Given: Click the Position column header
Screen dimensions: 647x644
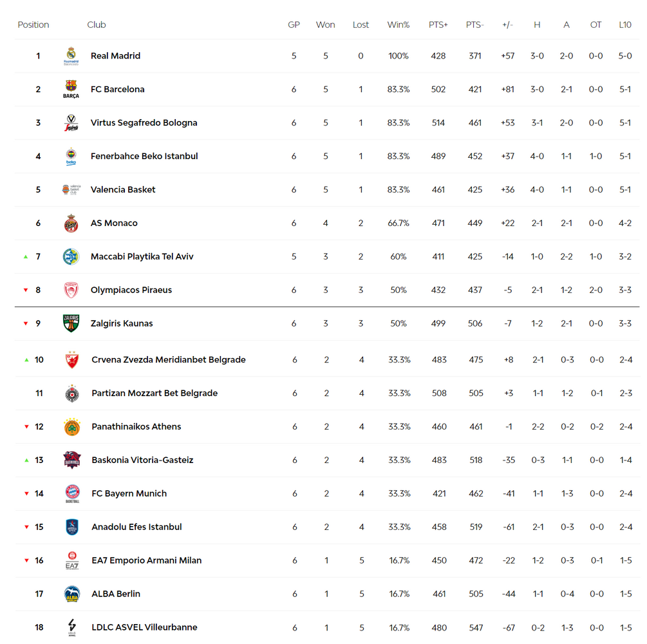Looking at the screenshot, I should (x=33, y=24).
